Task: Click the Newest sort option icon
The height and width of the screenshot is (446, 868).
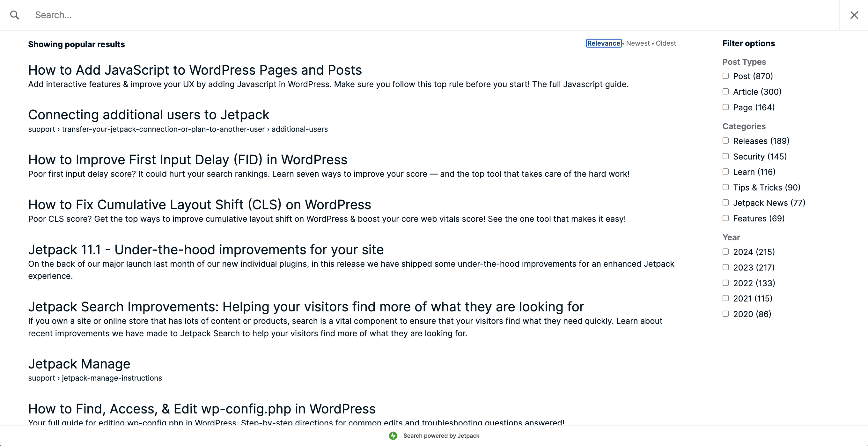Action: click(x=638, y=43)
